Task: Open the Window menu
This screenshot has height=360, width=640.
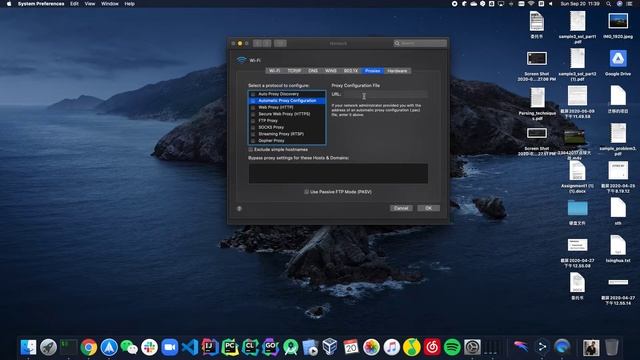Action: (x=109, y=4)
